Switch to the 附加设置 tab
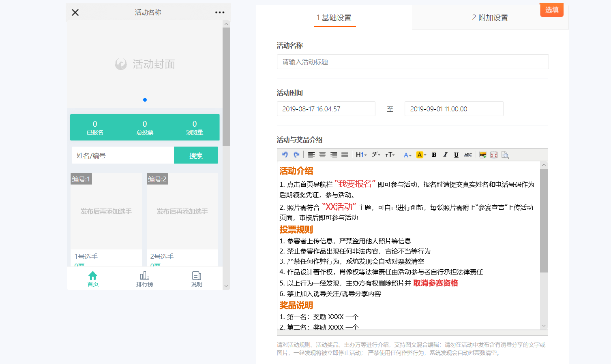This screenshot has height=364, width=611. pos(490,18)
